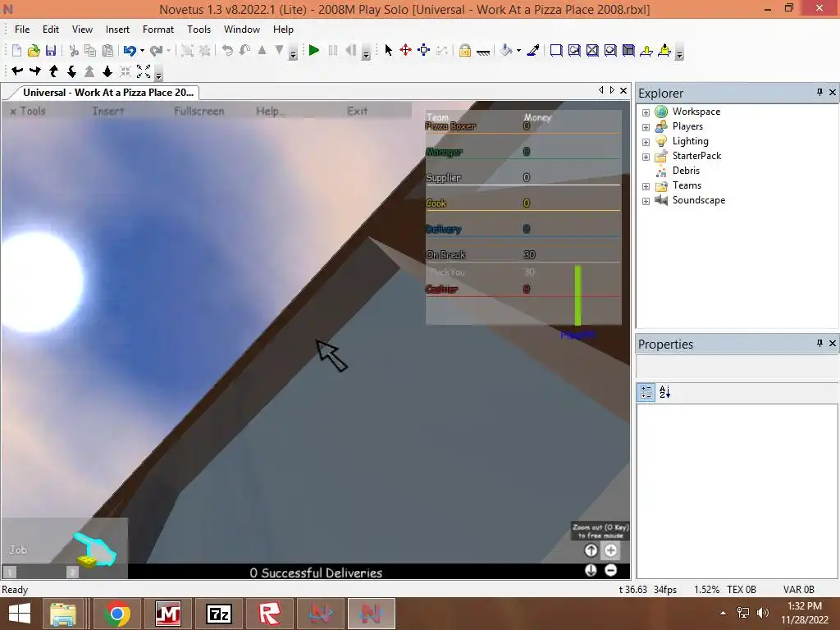Open the Format menu
The width and height of the screenshot is (840, 630).
(x=158, y=30)
